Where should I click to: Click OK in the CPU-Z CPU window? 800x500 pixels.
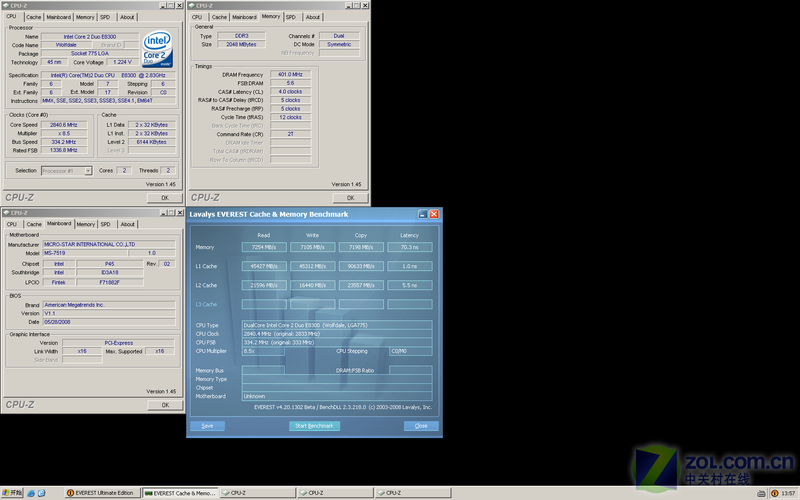pos(165,198)
